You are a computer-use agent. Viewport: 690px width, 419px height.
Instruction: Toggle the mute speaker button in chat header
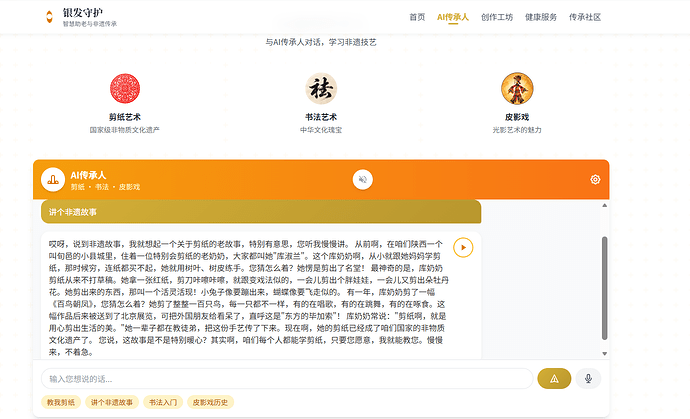(x=363, y=180)
